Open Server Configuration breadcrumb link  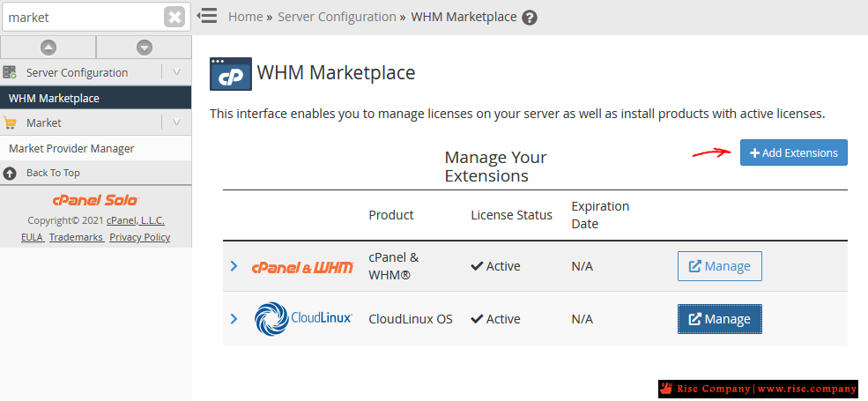point(337,17)
